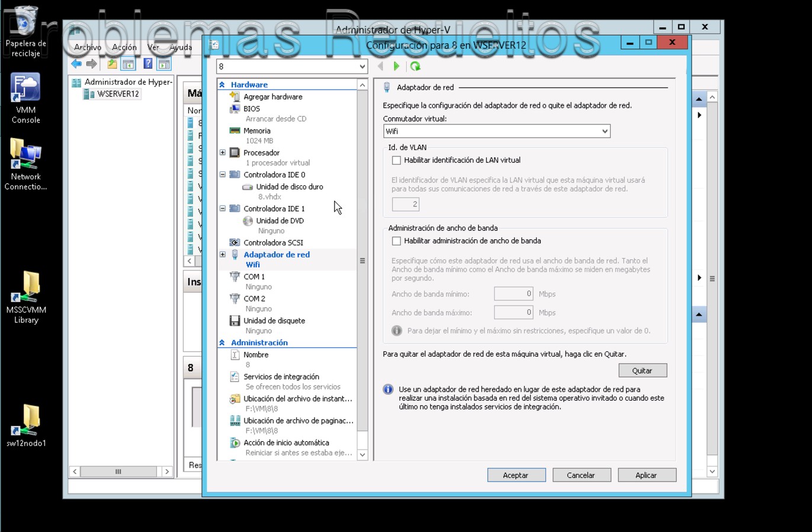Open the Acción menu in Hyper-V Manager
The height and width of the screenshot is (532, 812).
click(124, 47)
